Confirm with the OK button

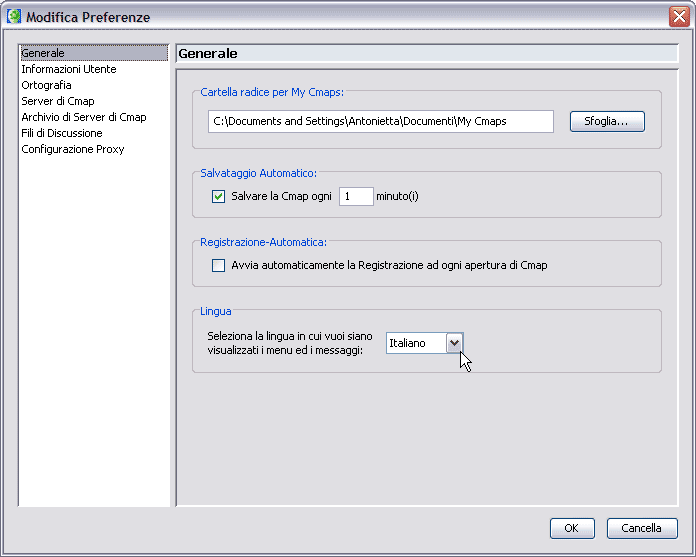click(x=572, y=528)
